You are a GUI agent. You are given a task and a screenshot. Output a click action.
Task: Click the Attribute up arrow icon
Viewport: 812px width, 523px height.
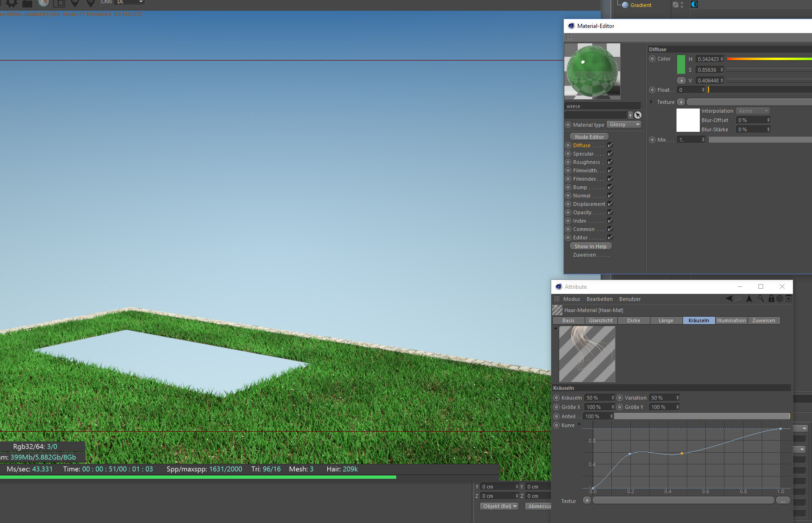[749, 299]
